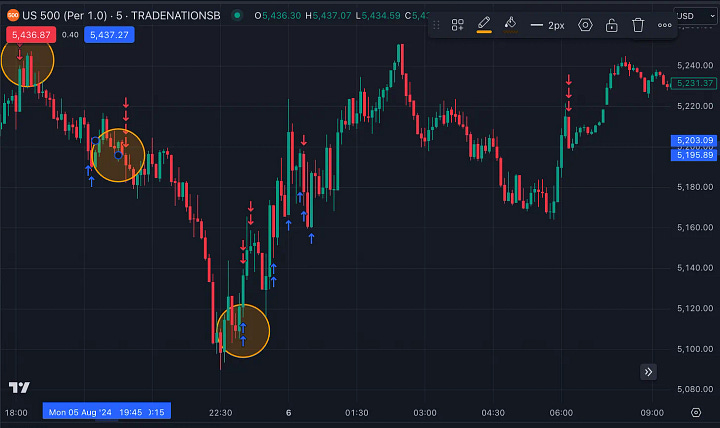Viewport: 720px width, 428px height.
Task: Click the highlighted Mon 05 Aug '24 19:45 label
Action: 107,411
